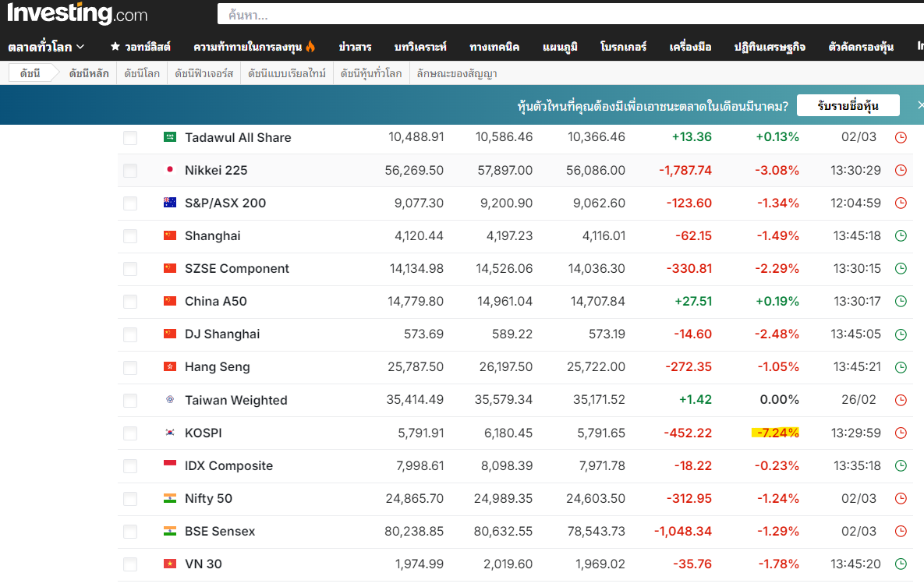Click the รับรายชื่อหุ้น button
The image size is (924, 587).
pos(848,105)
